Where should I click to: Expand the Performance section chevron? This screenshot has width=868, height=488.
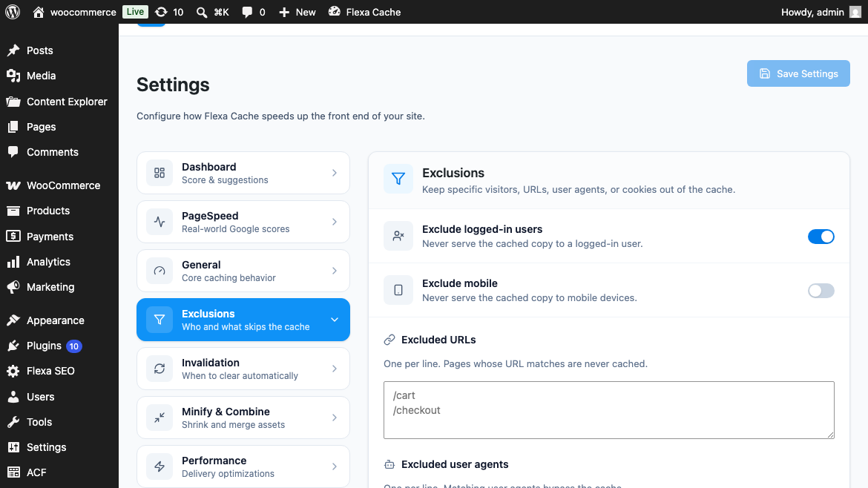coord(335,466)
